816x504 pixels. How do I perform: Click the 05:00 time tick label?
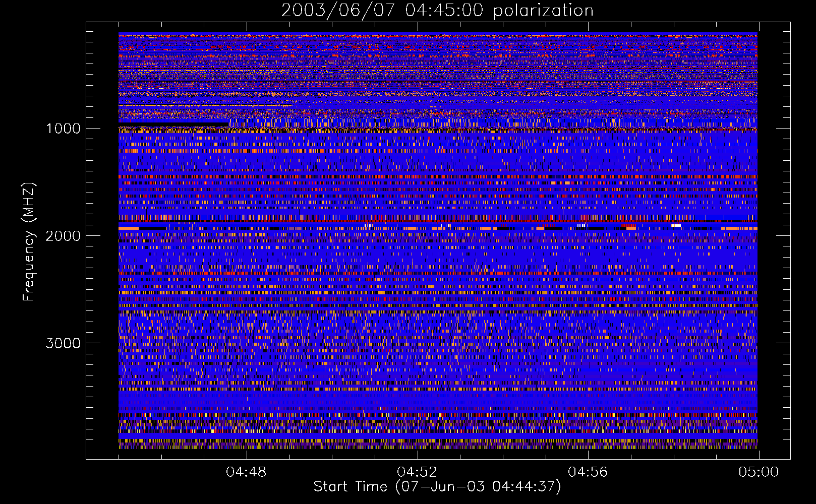759,472
